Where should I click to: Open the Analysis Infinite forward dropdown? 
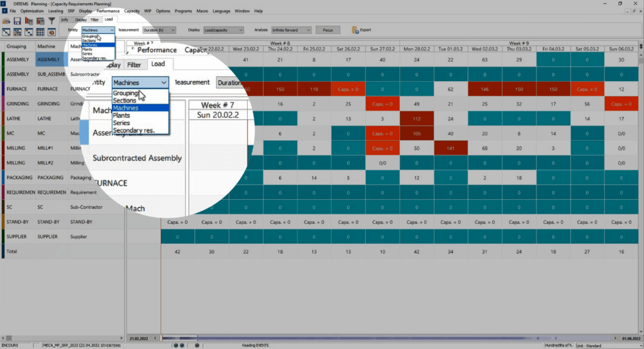point(291,30)
